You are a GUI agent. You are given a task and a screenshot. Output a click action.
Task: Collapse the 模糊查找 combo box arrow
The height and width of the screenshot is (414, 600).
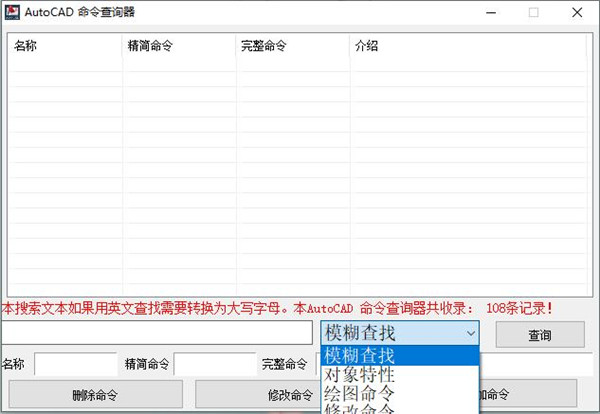coord(470,333)
